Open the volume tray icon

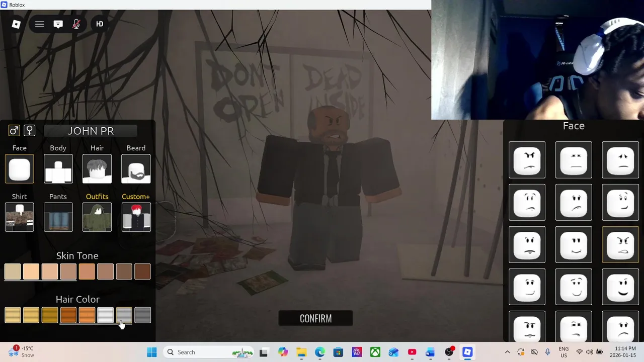click(589, 352)
